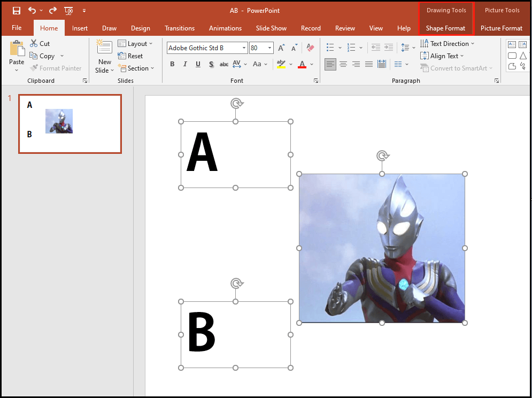Viewport: 532px width, 398px height.
Task: Clear all text formatting
Action: point(310,48)
